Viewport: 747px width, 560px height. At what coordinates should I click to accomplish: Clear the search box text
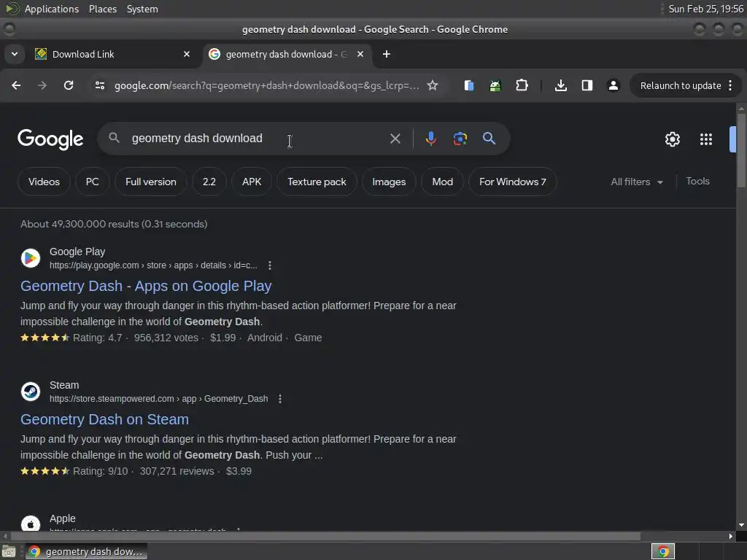(395, 139)
